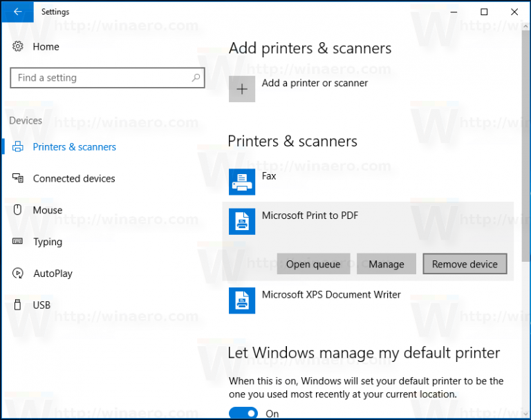
Task: Click the Microsoft XPS Document Writer icon
Action: 242,300
